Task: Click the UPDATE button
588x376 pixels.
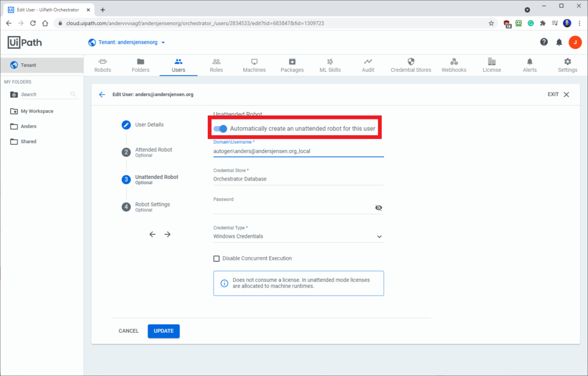Action: [164, 331]
